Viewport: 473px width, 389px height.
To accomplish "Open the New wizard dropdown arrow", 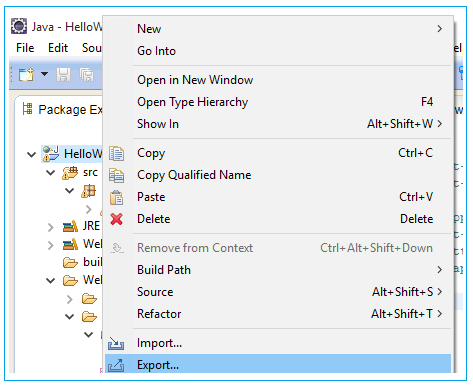I will 44,74.
